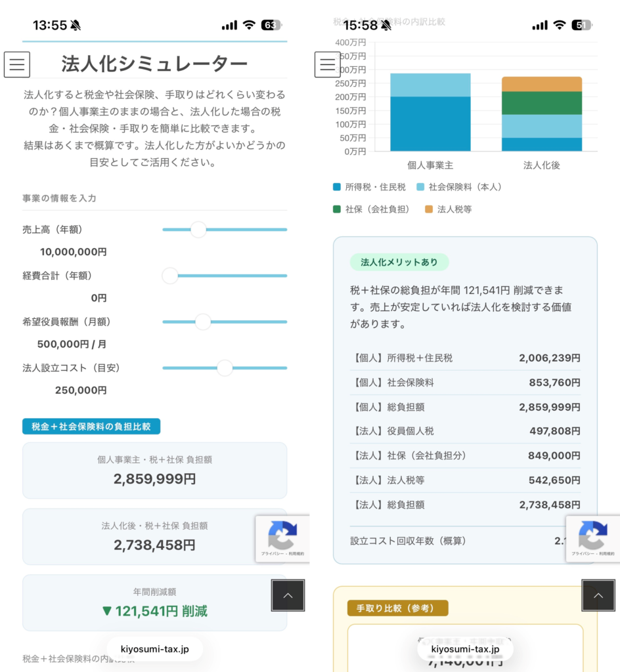Click the 個人事業主 bar in the chart
The height and width of the screenshot is (672, 620).
coord(430,113)
